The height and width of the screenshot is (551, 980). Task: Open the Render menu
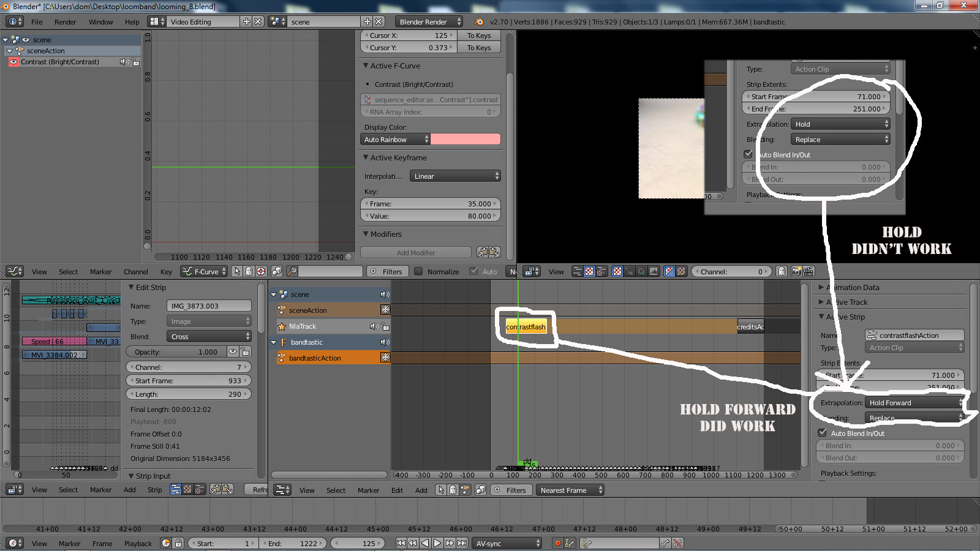coord(66,22)
